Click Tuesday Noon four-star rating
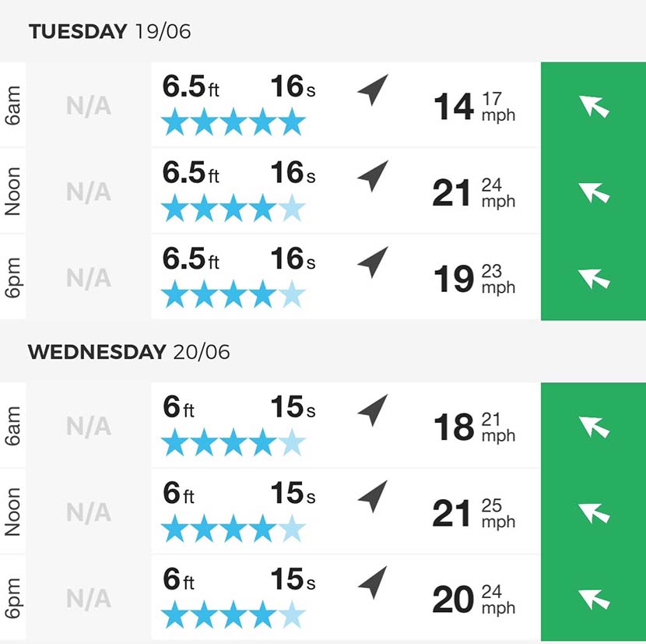This screenshot has width=646, height=644. tap(233, 208)
